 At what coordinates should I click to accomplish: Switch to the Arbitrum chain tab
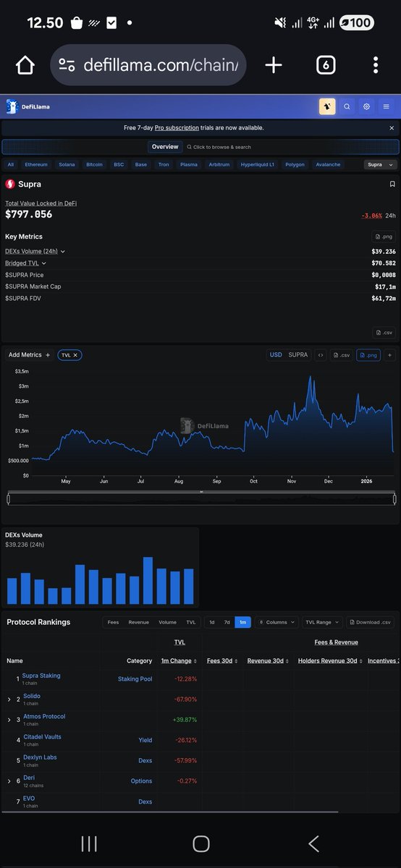[219, 164]
